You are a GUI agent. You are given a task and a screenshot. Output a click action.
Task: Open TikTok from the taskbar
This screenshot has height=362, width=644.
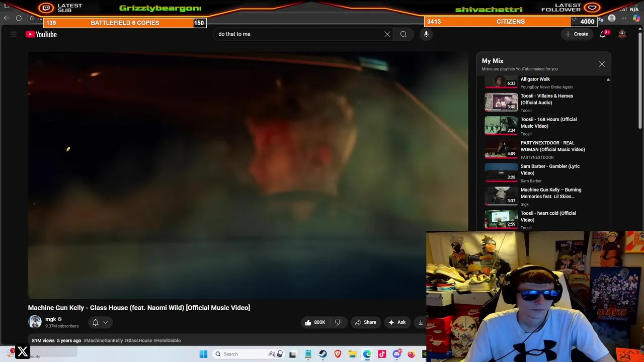[x=382, y=354]
